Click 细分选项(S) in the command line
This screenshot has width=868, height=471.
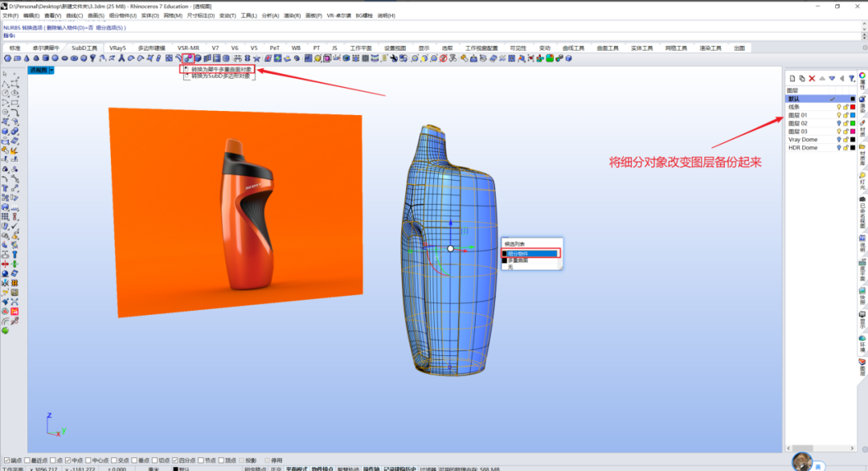coord(110,27)
